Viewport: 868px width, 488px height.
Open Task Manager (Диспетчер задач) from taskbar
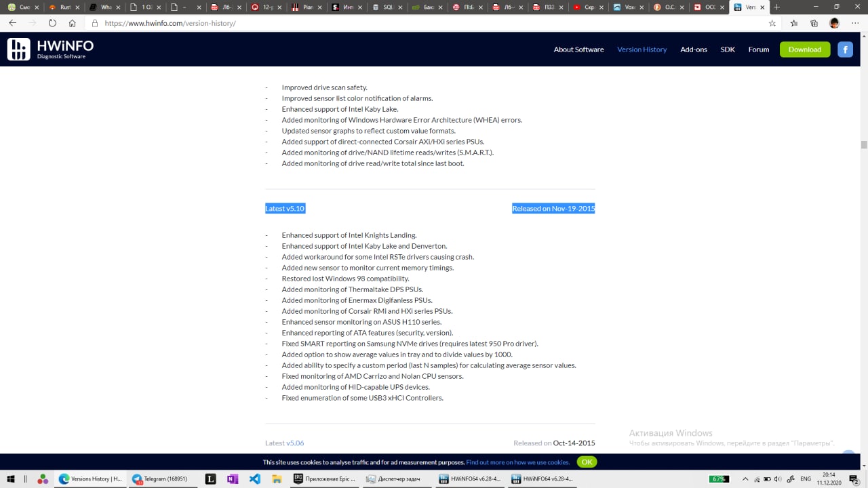396,479
